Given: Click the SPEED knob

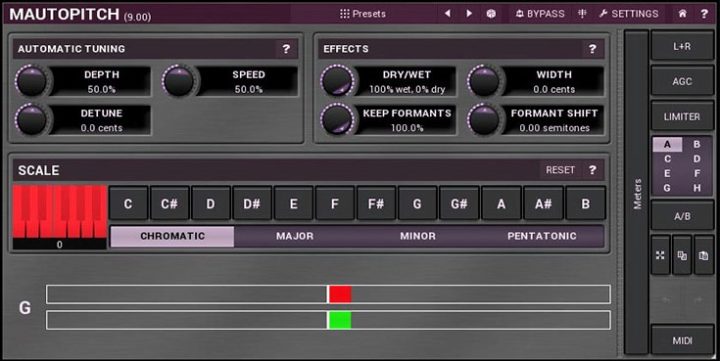Looking at the screenshot, I should point(179,82).
